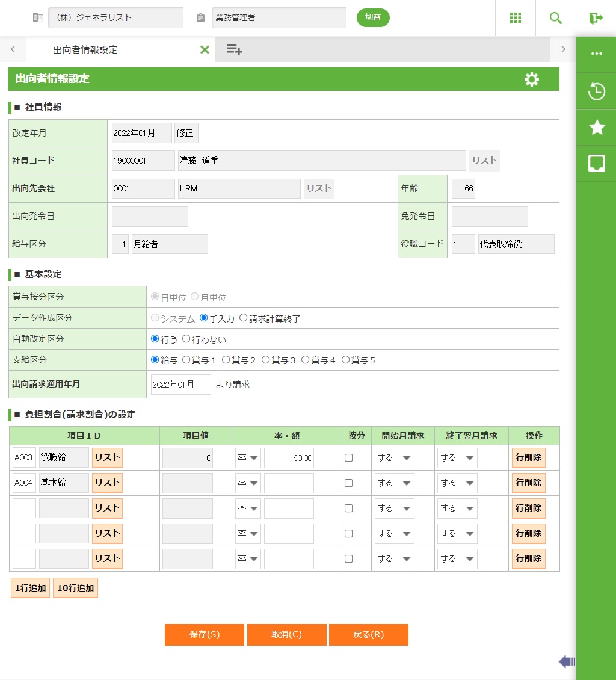Select the 請求計算終了 radio button
The image size is (616, 680).
tap(244, 318)
